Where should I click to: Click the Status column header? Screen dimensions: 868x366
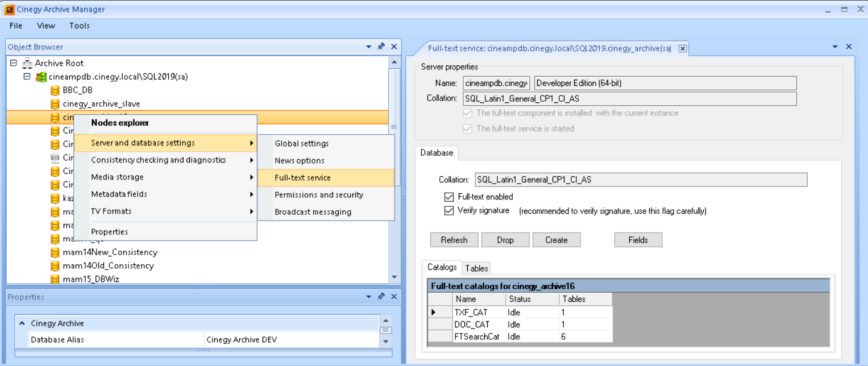tap(532, 299)
